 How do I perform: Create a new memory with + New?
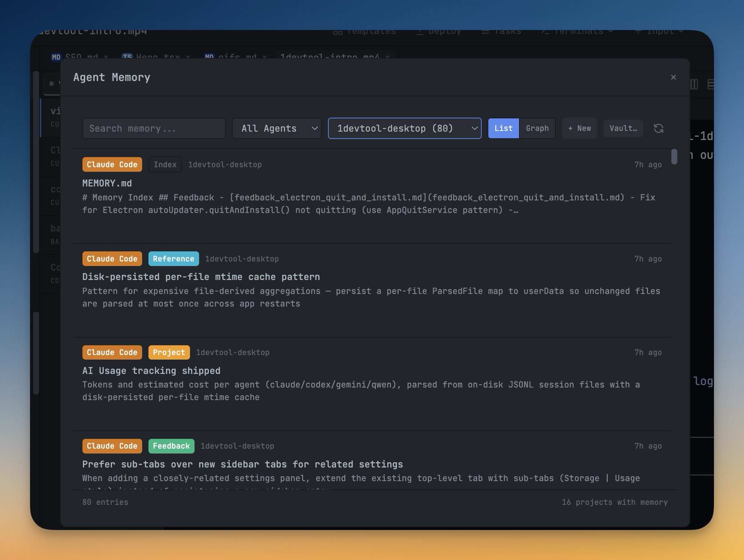(579, 128)
